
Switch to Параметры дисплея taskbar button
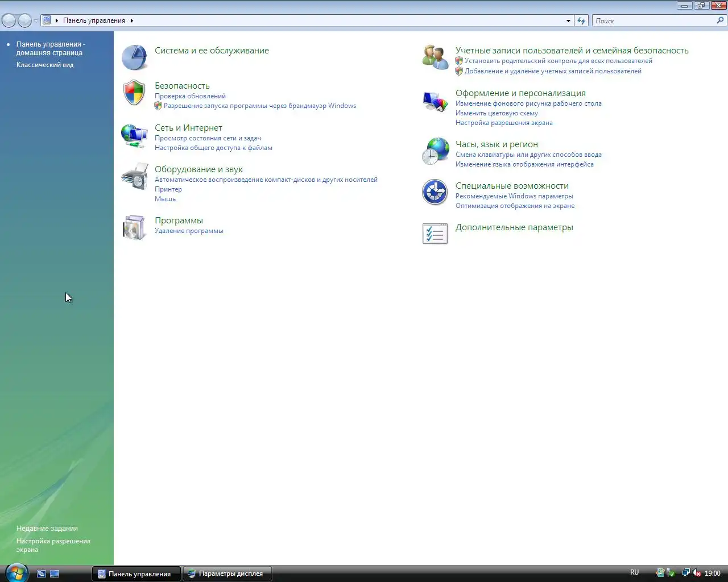click(x=227, y=573)
